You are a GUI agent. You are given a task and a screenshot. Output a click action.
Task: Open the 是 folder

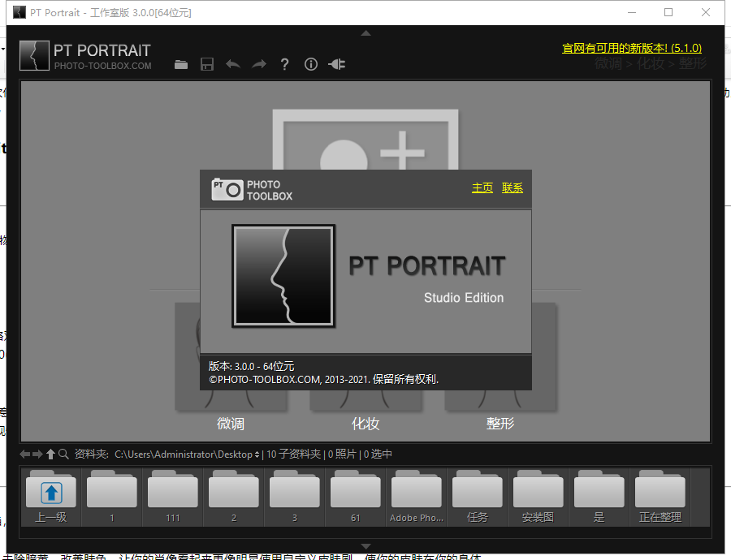[x=599, y=498]
